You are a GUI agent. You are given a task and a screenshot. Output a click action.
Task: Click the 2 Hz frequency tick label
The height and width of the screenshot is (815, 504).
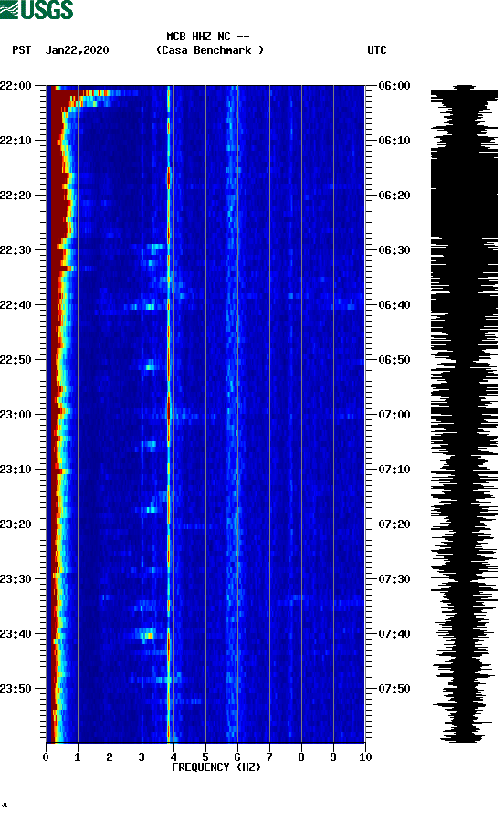click(x=110, y=757)
